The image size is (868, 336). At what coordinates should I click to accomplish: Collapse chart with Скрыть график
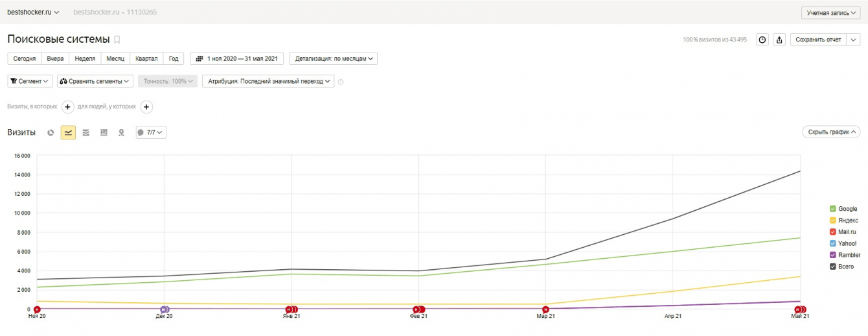click(x=831, y=132)
